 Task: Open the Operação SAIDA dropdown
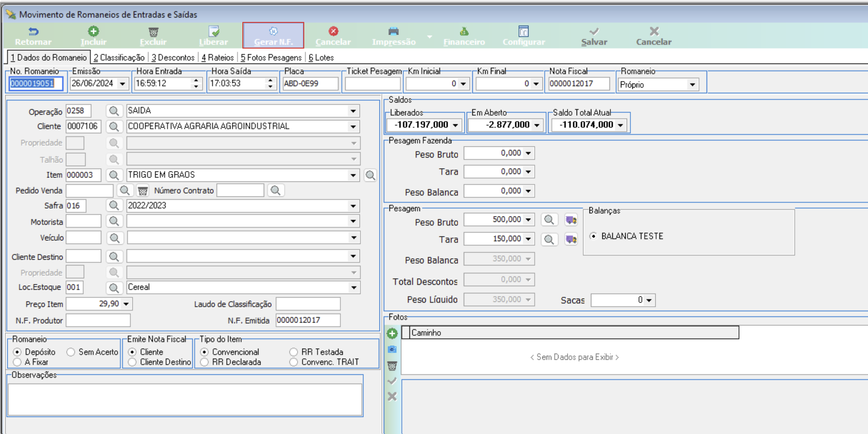click(x=353, y=111)
